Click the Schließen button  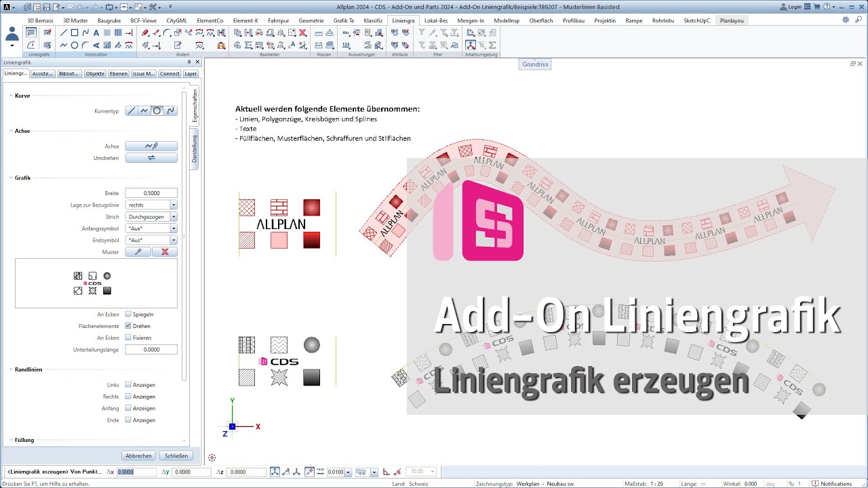pyautogui.click(x=176, y=455)
